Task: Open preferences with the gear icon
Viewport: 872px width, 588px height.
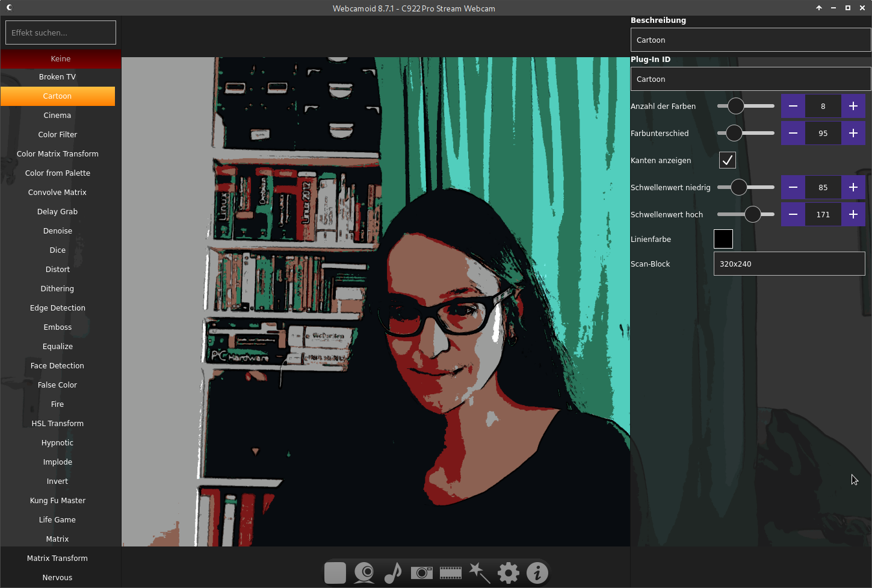Action: tap(509, 573)
